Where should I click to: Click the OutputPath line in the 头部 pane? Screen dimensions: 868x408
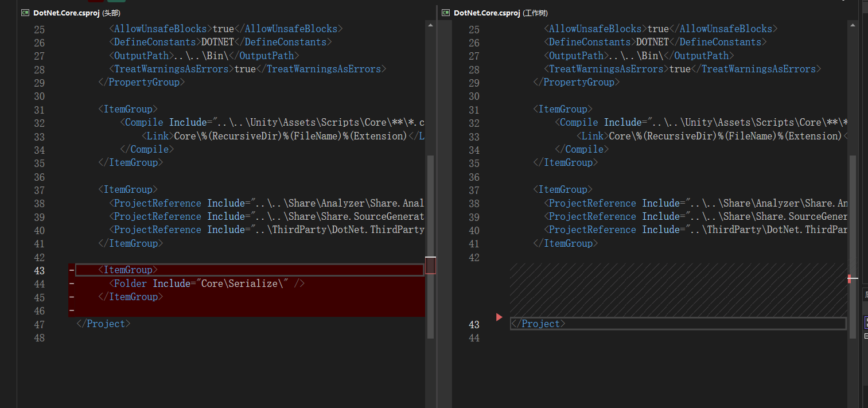(x=204, y=56)
